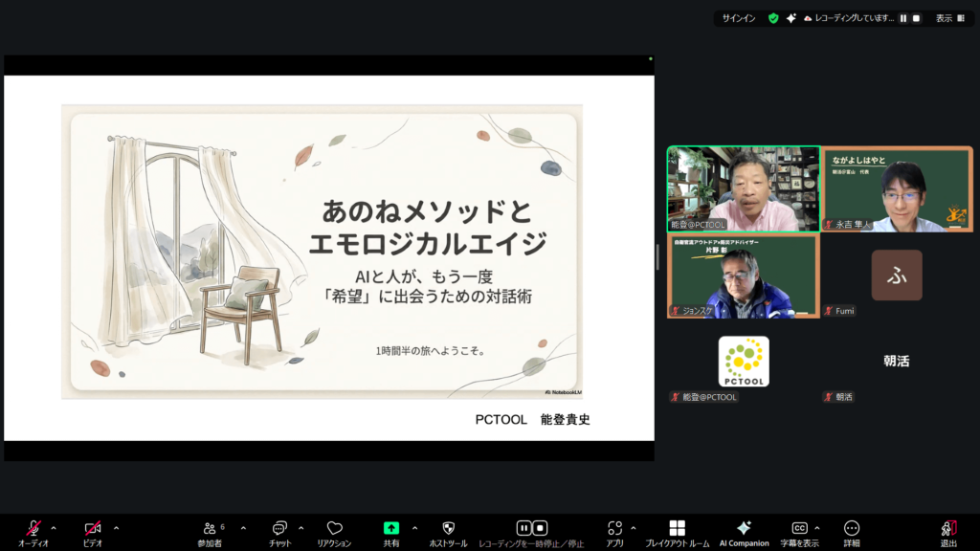
Task: Turn on the camera with the ビデオ icon
Action: click(x=93, y=528)
